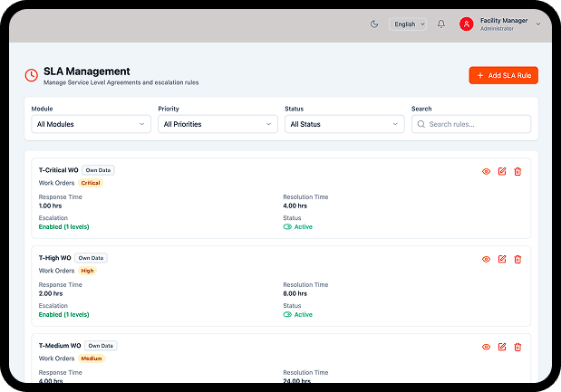The height and width of the screenshot is (392, 561).
Task: Toggle Active status of T-High WO
Action: (x=287, y=315)
